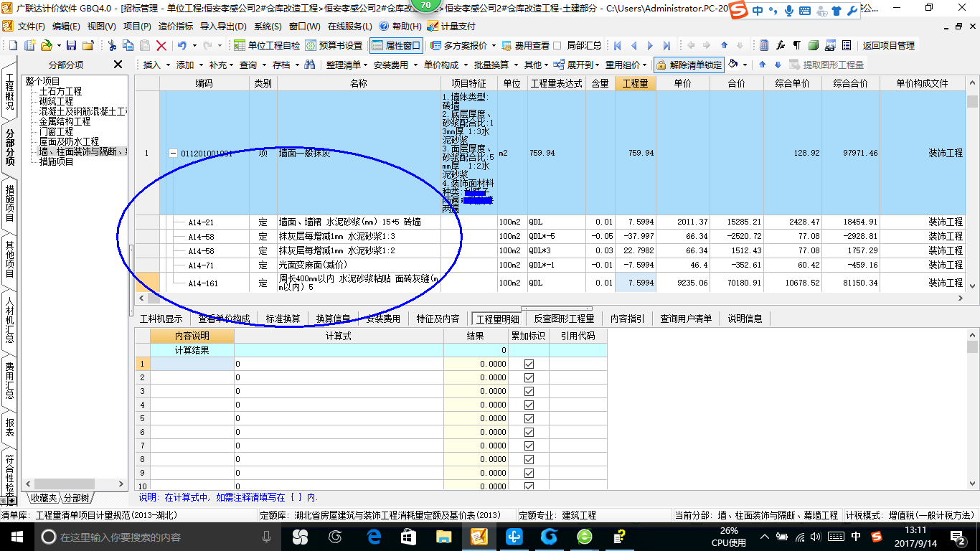Jump to last record arrow icon

[666, 45]
